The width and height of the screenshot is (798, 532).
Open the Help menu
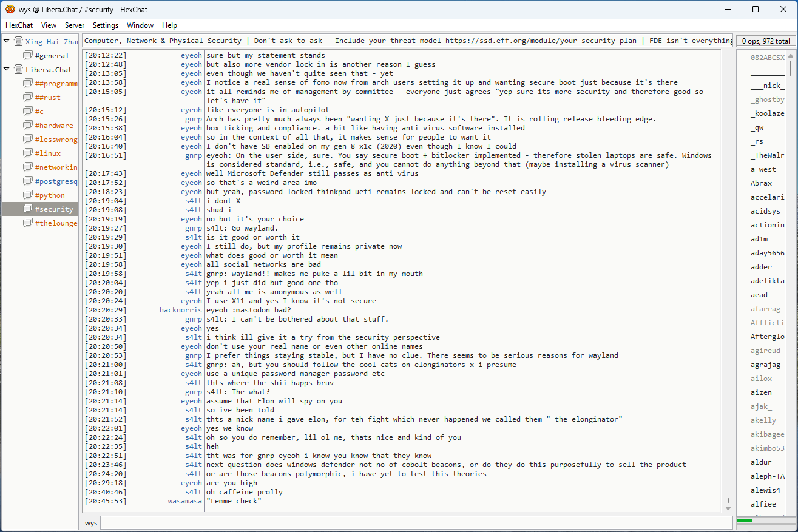(169, 25)
